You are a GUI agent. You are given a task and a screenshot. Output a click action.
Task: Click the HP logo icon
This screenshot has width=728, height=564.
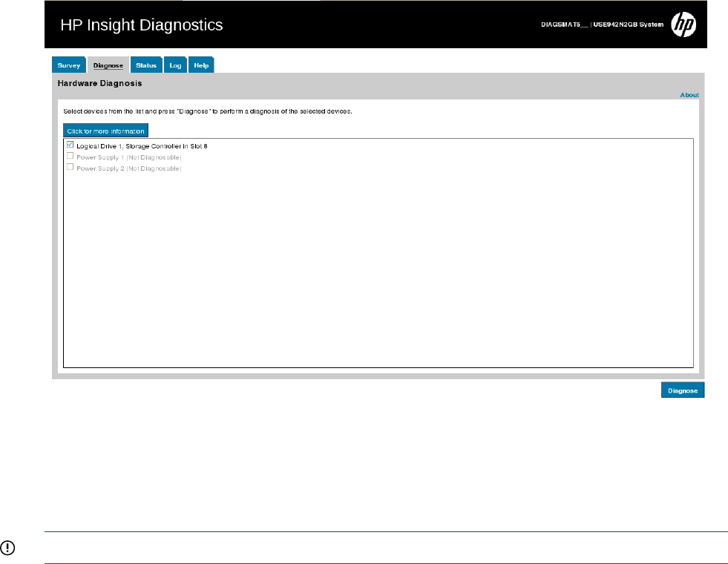tap(683, 24)
